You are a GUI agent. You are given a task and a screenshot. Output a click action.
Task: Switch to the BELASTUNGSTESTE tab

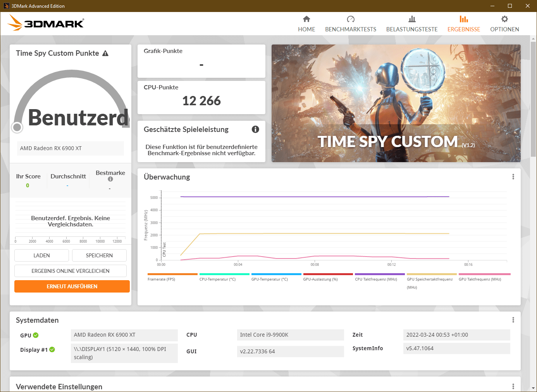tap(412, 24)
